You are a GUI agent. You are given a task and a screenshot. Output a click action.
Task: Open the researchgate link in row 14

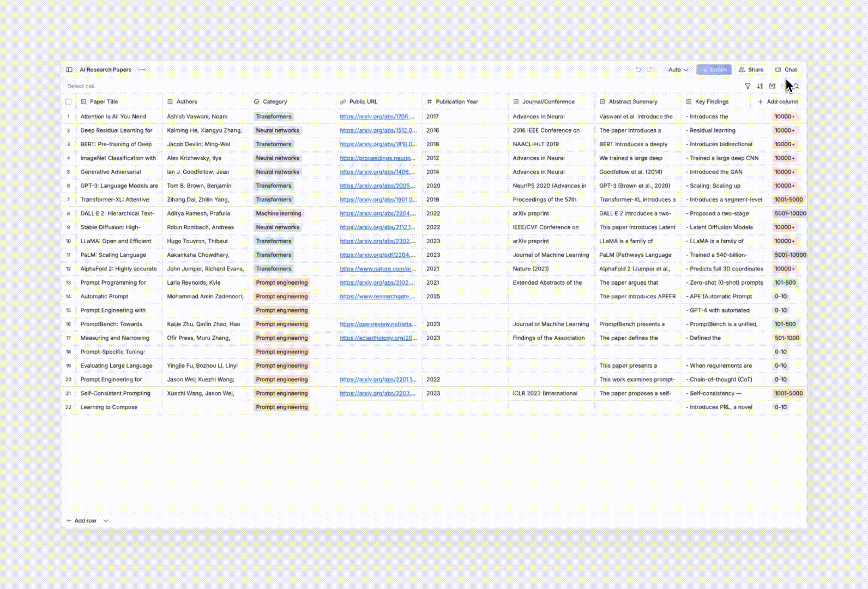point(377,297)
